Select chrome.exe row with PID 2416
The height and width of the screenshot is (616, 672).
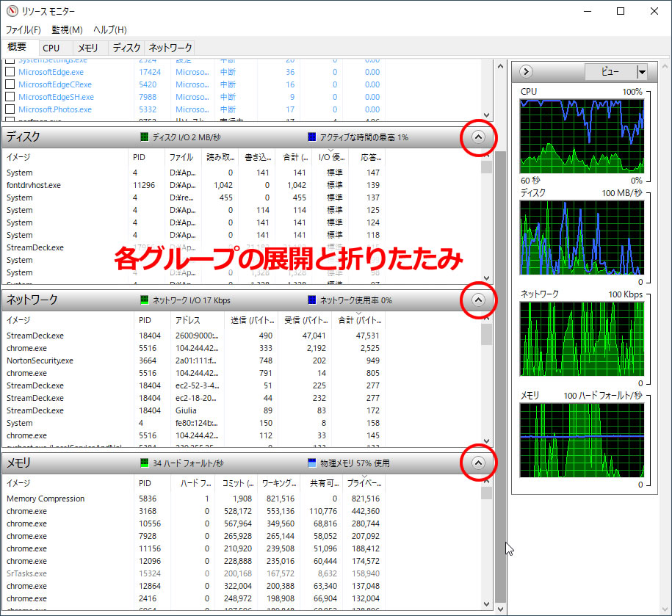(193, 598)
